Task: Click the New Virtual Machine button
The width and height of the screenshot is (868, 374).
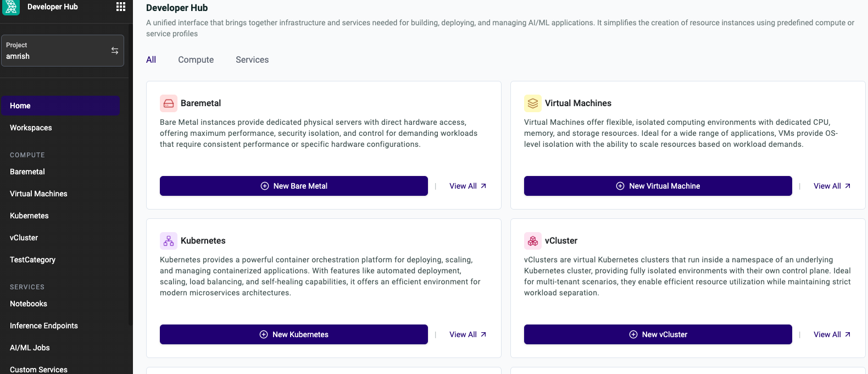Action: (658, 186)
